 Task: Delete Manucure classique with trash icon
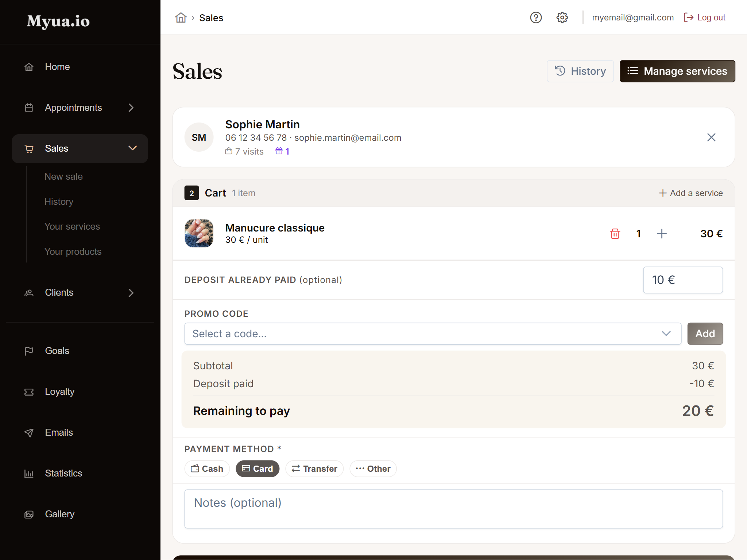click(615, 234)
